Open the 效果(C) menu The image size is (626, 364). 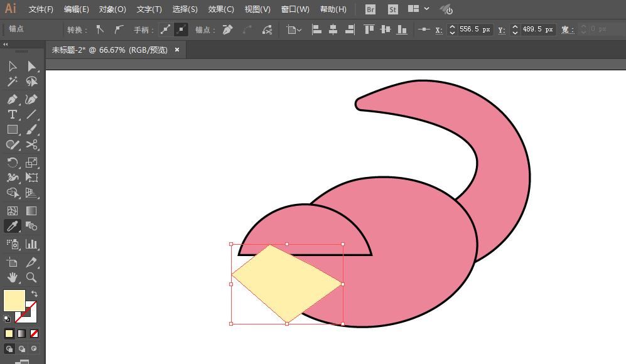pos(221,9)
